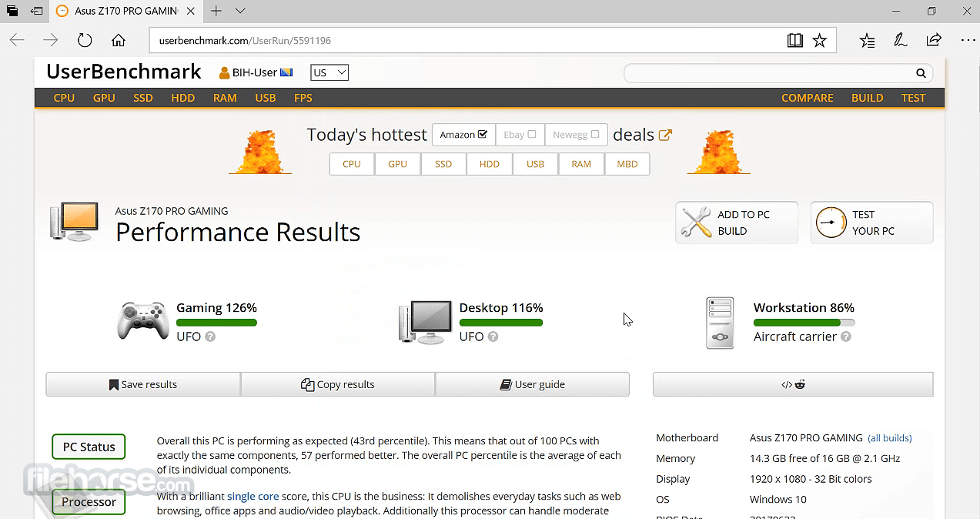
Task: Click the site search input field
Action: click(x=770, y=73)
